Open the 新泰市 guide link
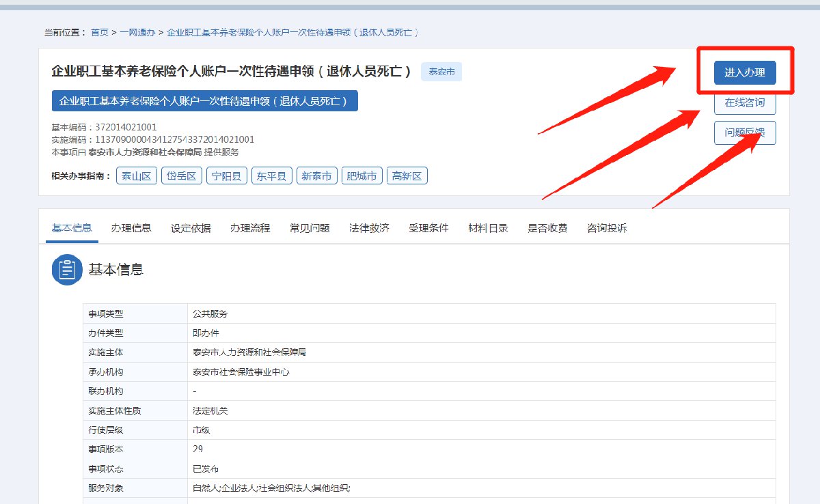This screenshot has width=820, height=504. 317,176
